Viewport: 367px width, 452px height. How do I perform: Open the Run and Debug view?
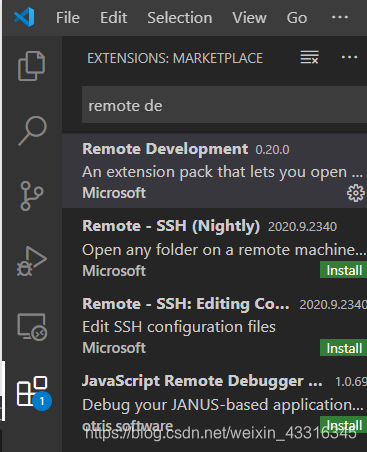(x=32, y=261)
